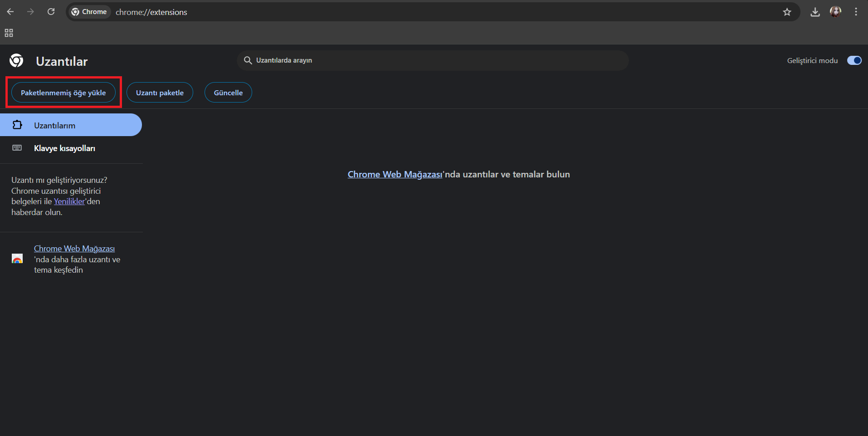Screen dimensions: 868x436
Task: Open sidebar Chrome Web Mağazası link
Action: point(74,249)
